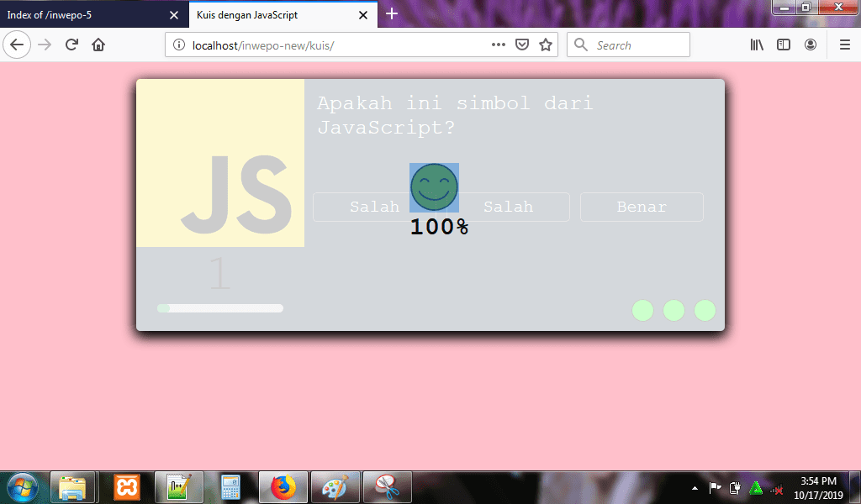Click the 100% score text
The width and height of the screenshot is (861, 504).
coord(439,227)
